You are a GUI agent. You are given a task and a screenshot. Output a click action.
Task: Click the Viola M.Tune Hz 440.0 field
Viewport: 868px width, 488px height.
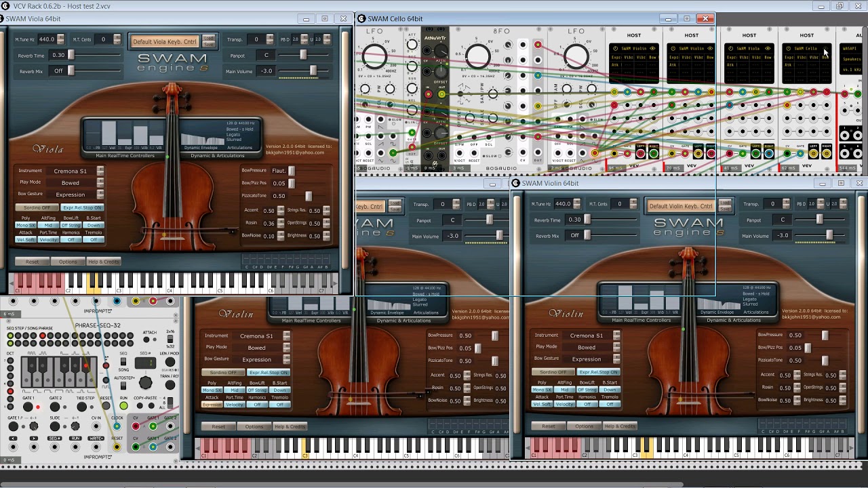coord(47,39)
